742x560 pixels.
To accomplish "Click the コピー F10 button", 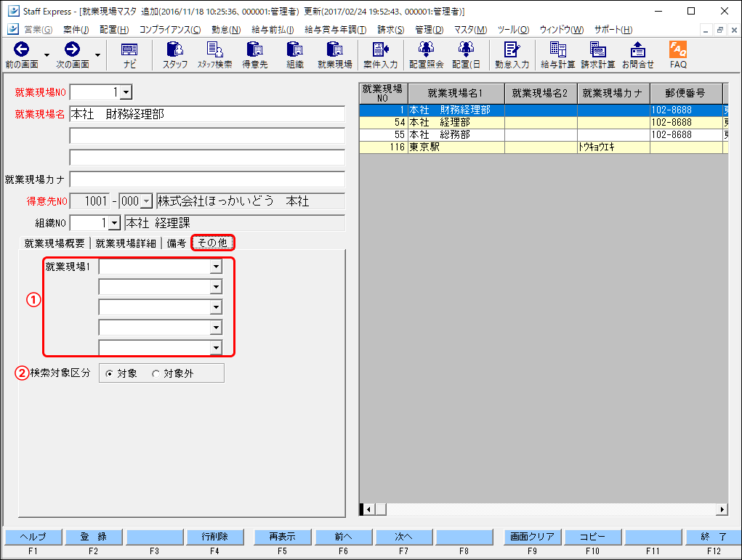I will [592, 537].
